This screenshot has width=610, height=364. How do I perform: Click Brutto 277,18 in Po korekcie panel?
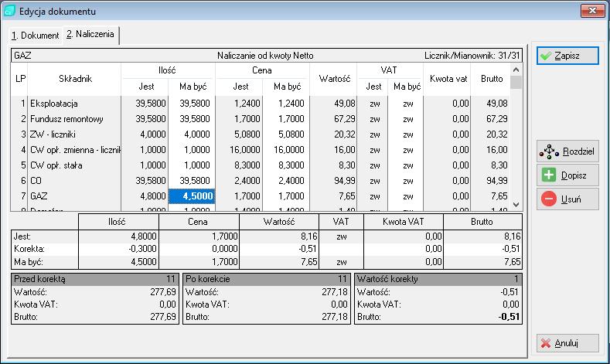tap(335, 317)
